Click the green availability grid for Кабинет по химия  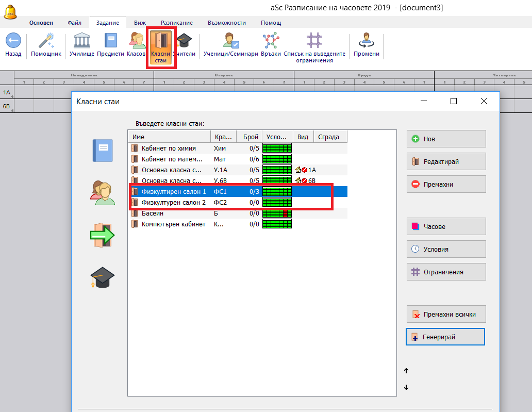(x=277, y=148)
